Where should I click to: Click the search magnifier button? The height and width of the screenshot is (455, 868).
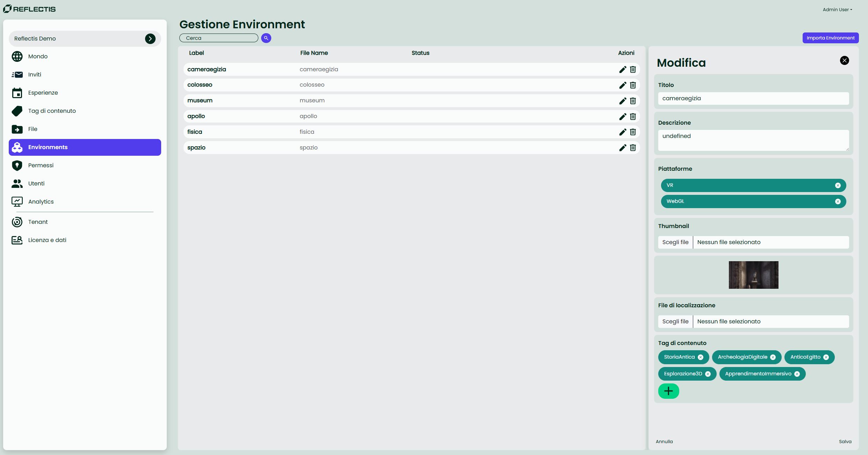266,38
